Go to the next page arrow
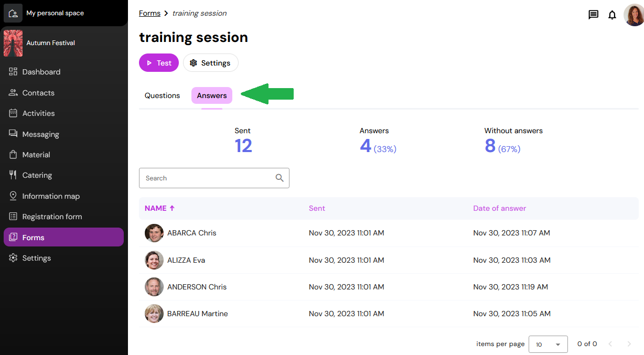Viewport: 644px width, 355px height. [x=629, y=344]
